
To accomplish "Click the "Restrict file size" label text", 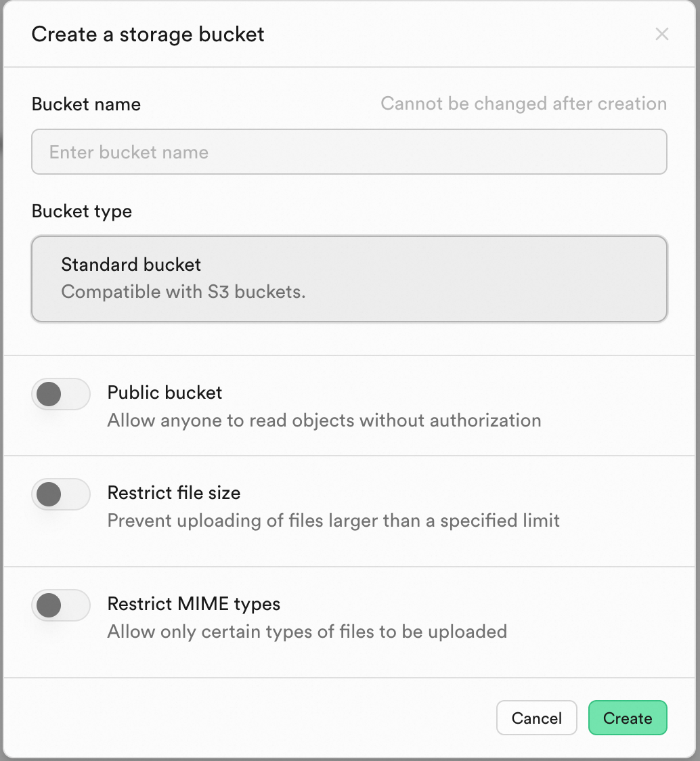I will [x=174, y=493].
